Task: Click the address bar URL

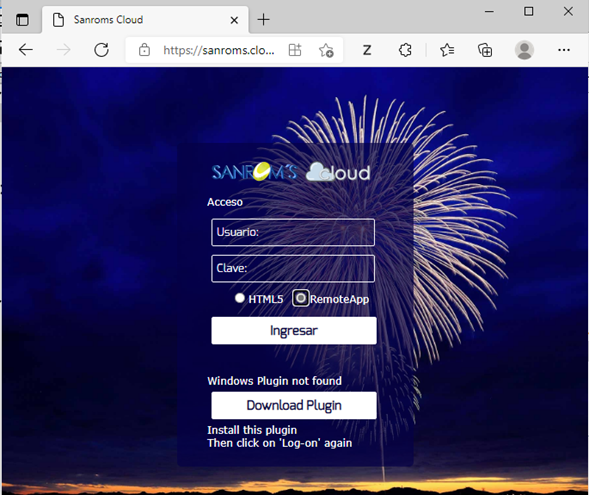Action: [219, 50]
